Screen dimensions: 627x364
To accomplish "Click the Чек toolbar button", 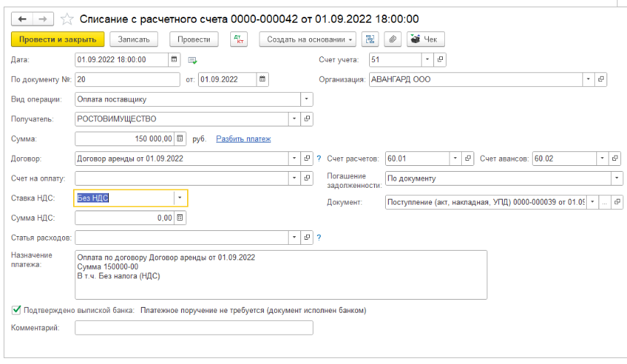I will click(x=426, y=39).
